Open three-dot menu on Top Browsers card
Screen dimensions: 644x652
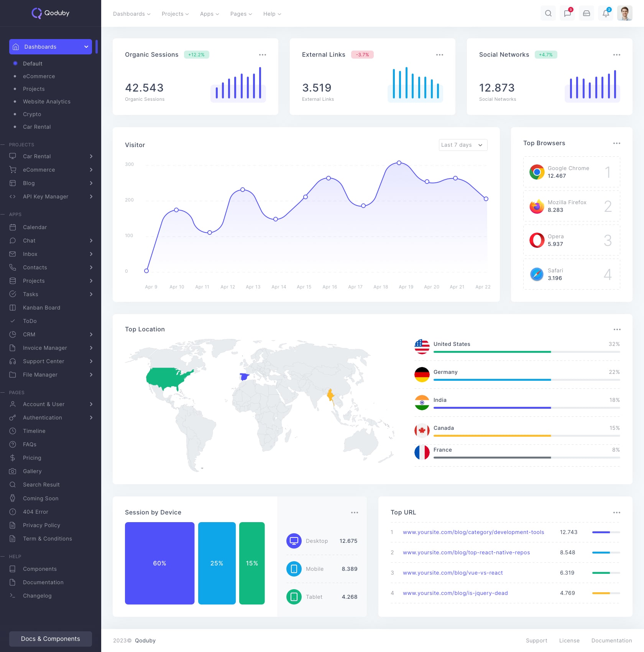click(616, 143)
